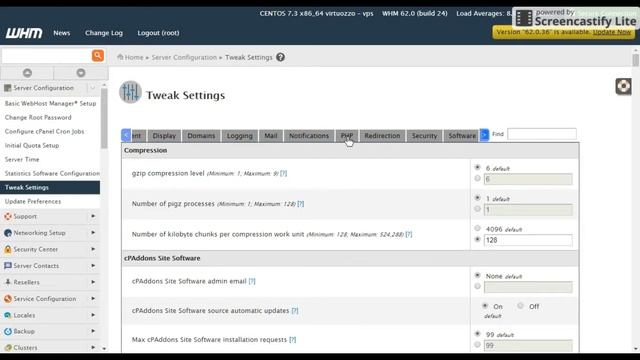Select the 6 default radio for gzip compression

[x=477, y=167]
